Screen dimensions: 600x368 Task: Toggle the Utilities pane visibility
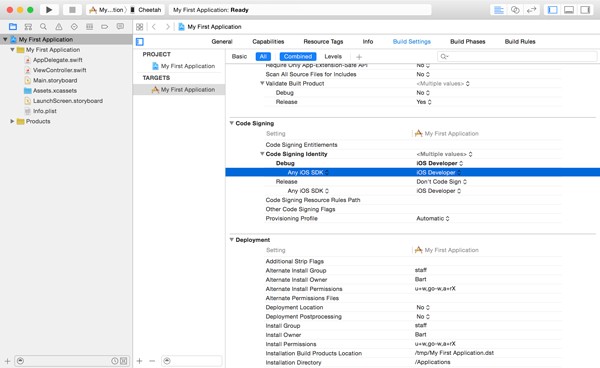pyautogui.click(x=585, y=10)
